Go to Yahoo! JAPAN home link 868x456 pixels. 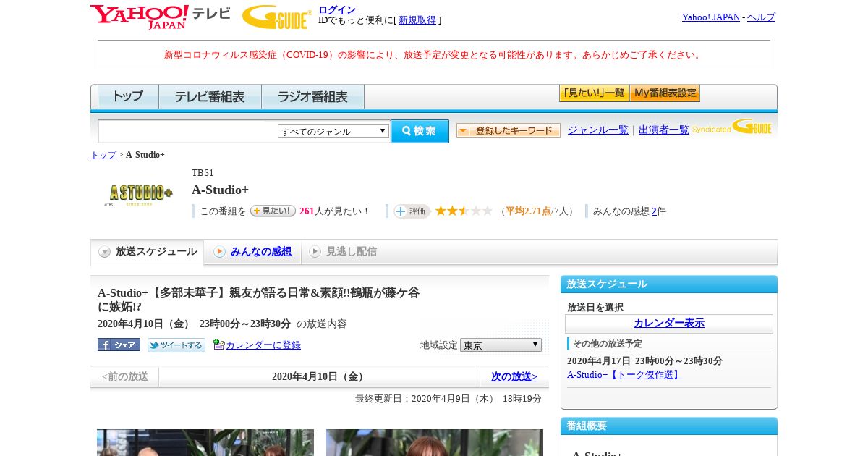point(711,17)
